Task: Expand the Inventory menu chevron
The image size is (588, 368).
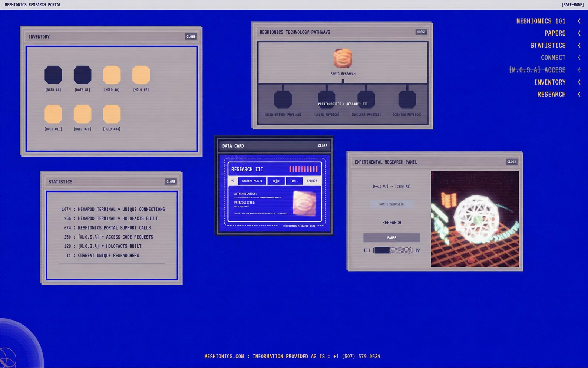Action: [579, 82]
